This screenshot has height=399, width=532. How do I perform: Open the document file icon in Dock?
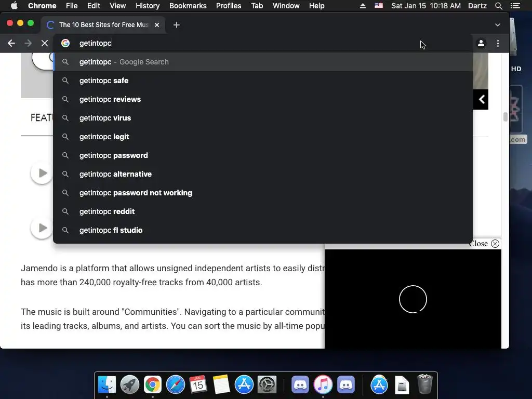[402, 385]
